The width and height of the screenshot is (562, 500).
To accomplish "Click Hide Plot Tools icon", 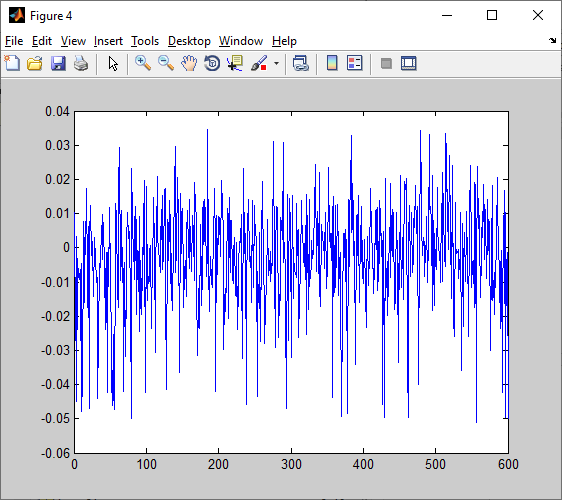I will (386, 63).
